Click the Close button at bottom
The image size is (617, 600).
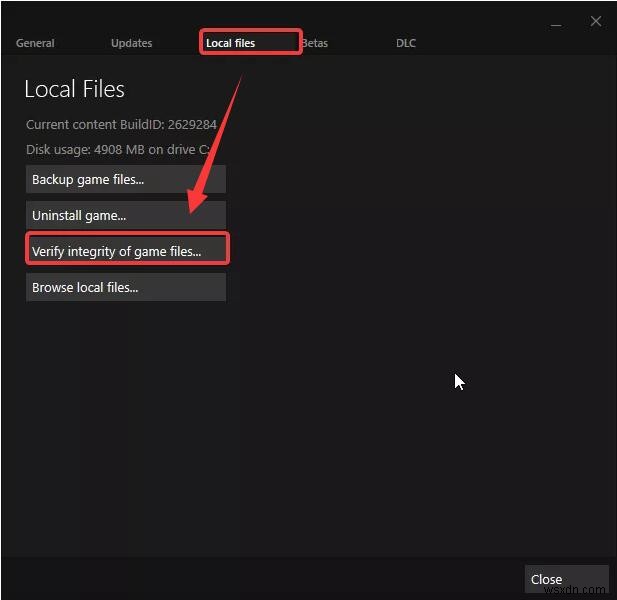566,579
